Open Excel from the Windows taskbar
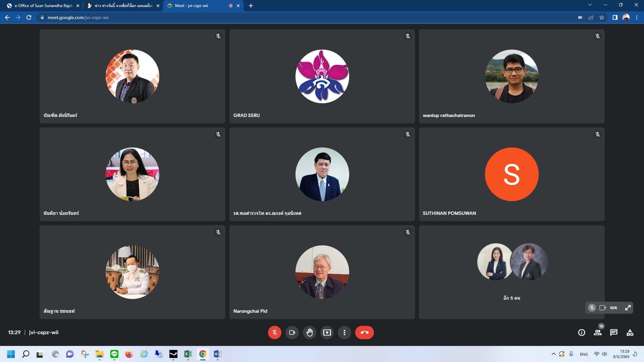The height and width of the screenshot is (362, 644). pyautogui.click(x=188, y=354)
